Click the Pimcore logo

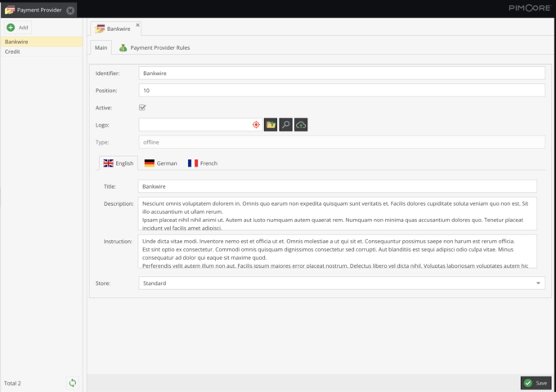tap(530, 8)
